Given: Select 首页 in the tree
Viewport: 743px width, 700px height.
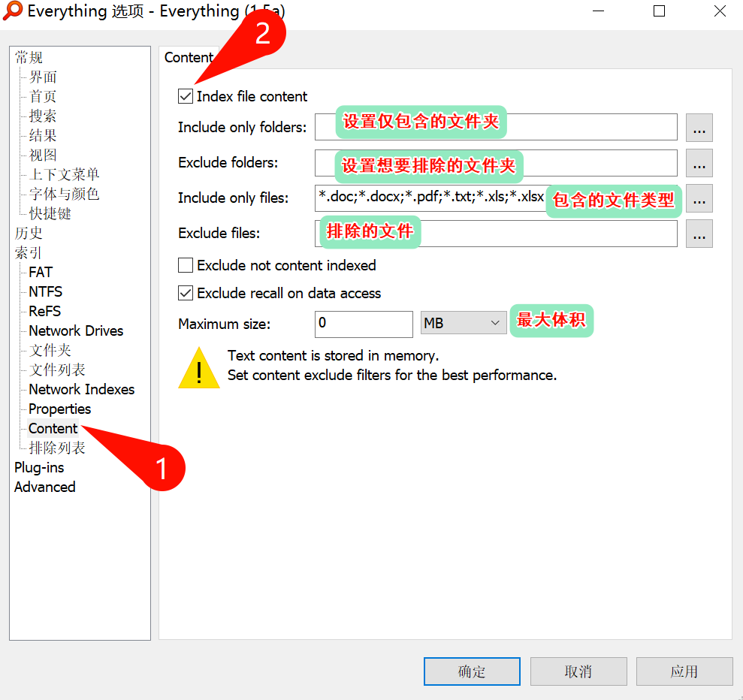Looking at the screenshot, I should tap(43, 96).
